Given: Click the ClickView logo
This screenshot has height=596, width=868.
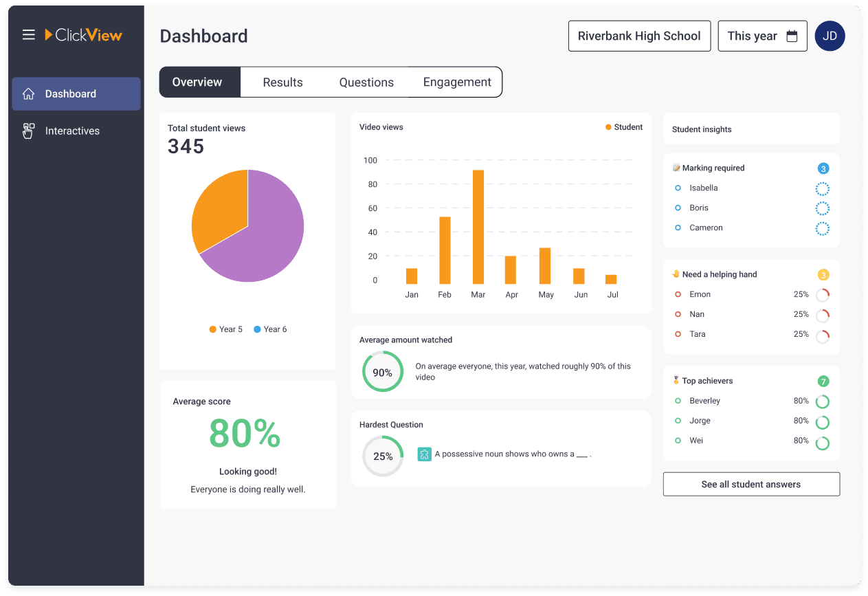Looking at the screenshot, I should click(83, 34).
